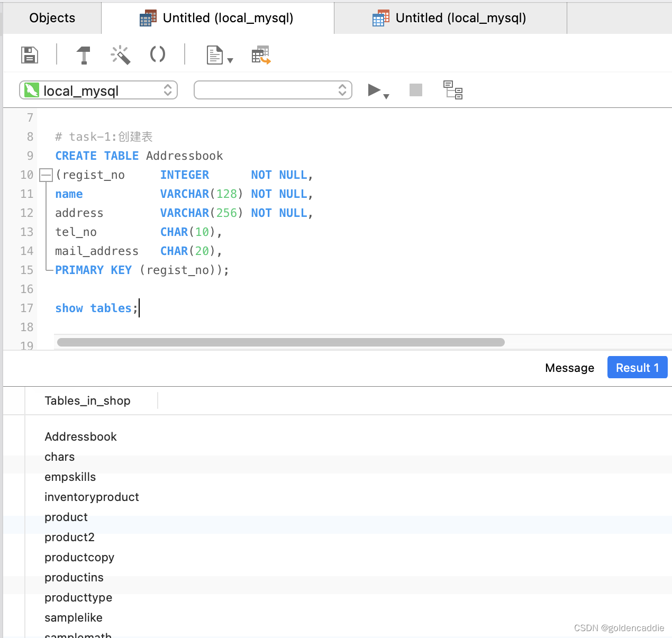Viewport: 672px width, 638px height.
Task: Click the address VARCHAR(256) line
Action: [184, 213]
